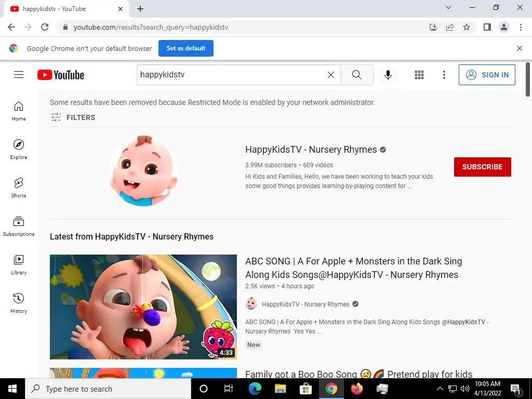This screenshot has width=532, height=399.
Task: Open the YouTube apps grid icon
Action: click(x=419, y=75)
